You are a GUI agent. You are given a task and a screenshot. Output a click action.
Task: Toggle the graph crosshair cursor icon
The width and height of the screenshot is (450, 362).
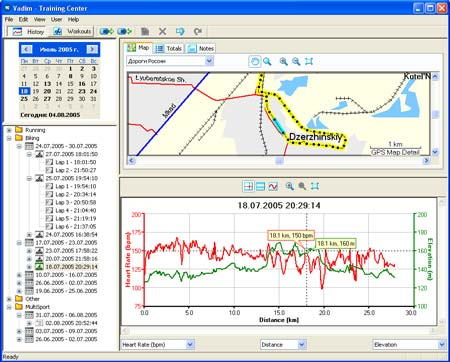[248, 186]
